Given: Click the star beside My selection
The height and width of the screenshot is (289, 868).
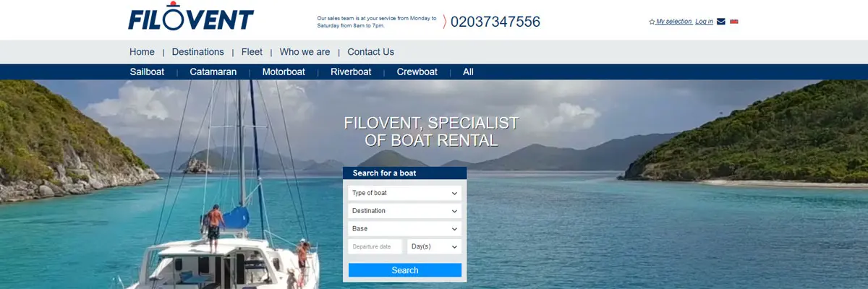Looking at the screenshot, I should tap(652, 22).
